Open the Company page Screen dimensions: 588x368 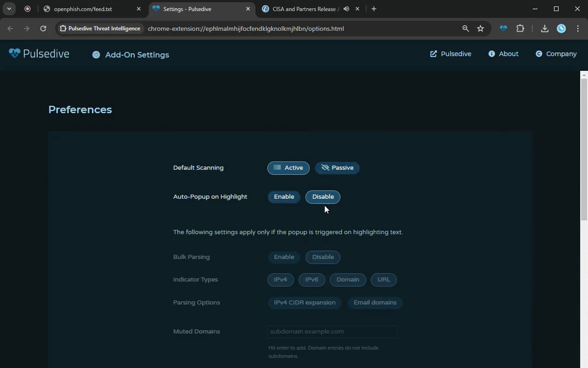[556, 54]
